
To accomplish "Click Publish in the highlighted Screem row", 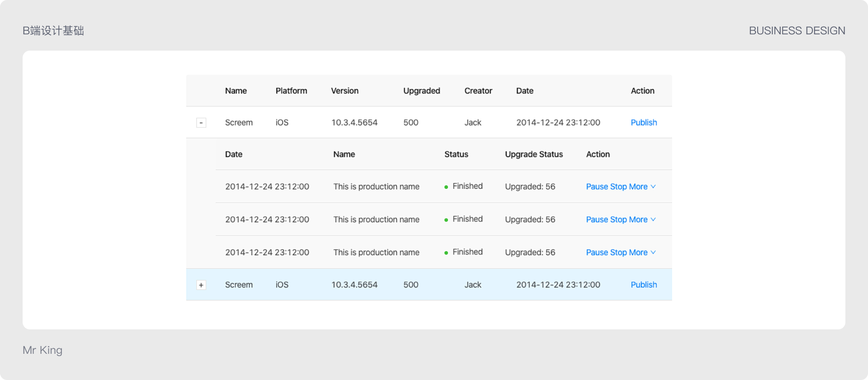I will [x=643, y=285].
